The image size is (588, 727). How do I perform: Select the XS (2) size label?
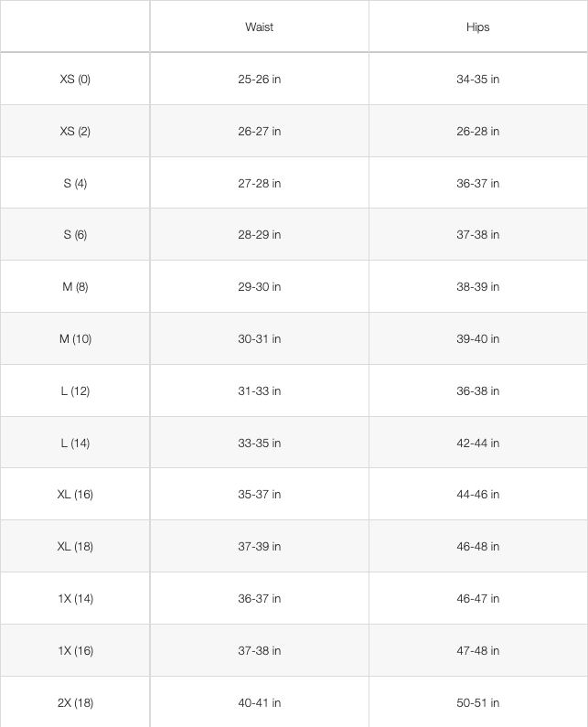(75, 132)
